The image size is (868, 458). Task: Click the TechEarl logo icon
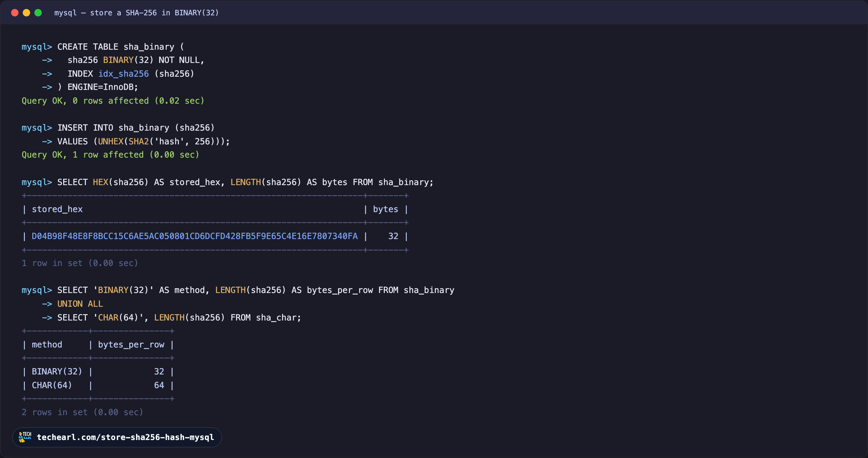25,437
